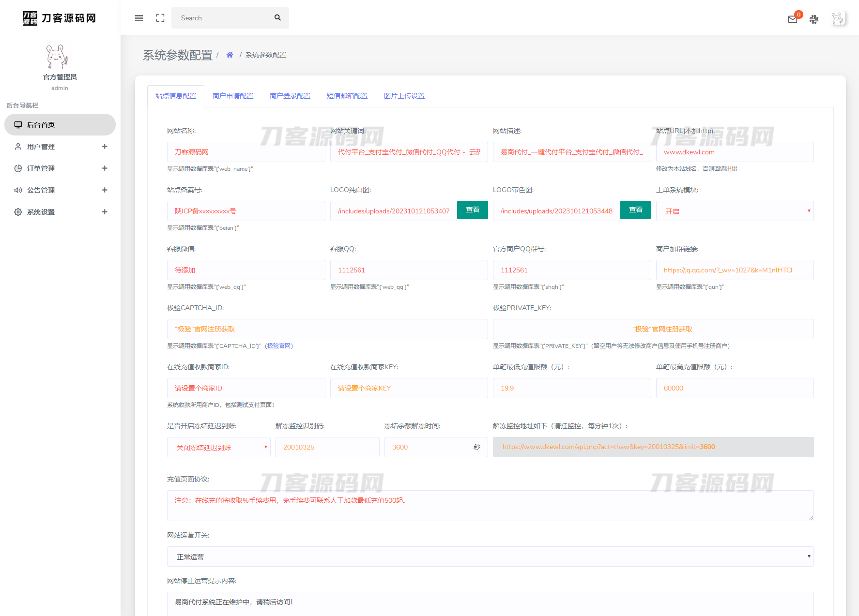Open the 极验官网 link
Screen dimensions: 859x616
pyautogui.click(x=279, y=346)
